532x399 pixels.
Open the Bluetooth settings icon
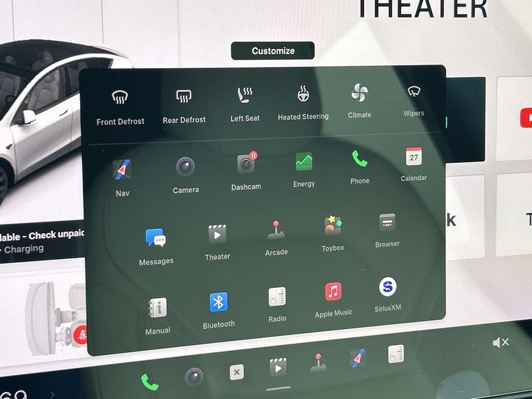219,302
